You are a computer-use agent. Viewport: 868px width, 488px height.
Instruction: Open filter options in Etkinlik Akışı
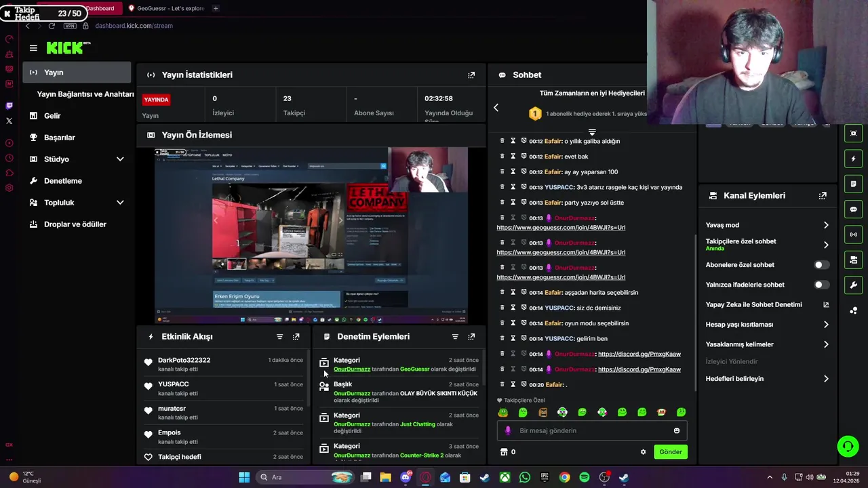[x=279, y=337]
